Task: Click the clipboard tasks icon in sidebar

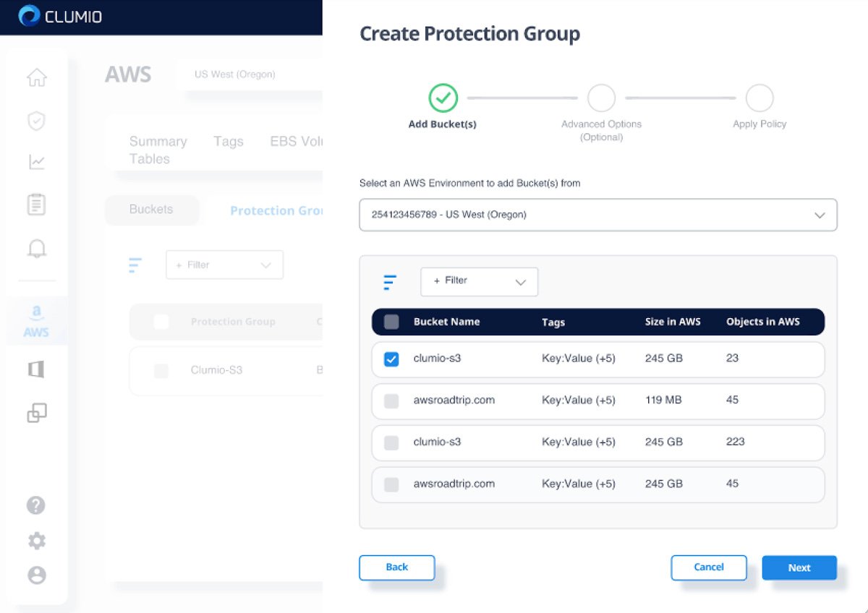Action: [37, 205]
